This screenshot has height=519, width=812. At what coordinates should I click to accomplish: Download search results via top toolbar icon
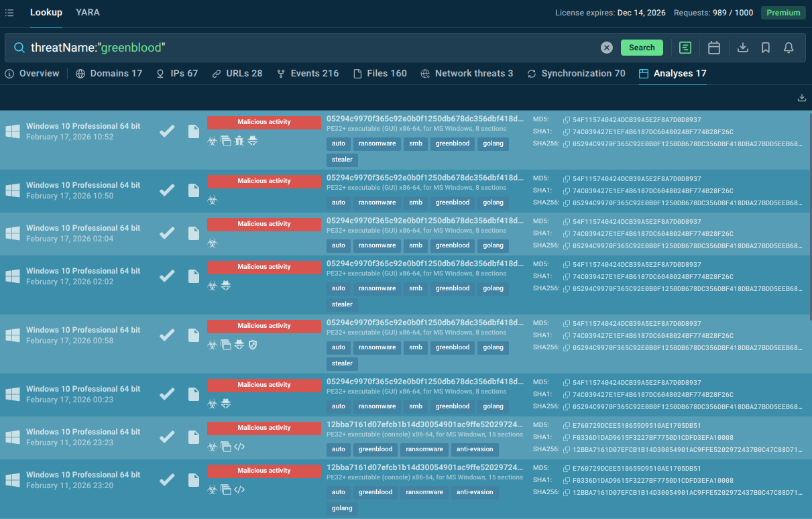(744, 48)
